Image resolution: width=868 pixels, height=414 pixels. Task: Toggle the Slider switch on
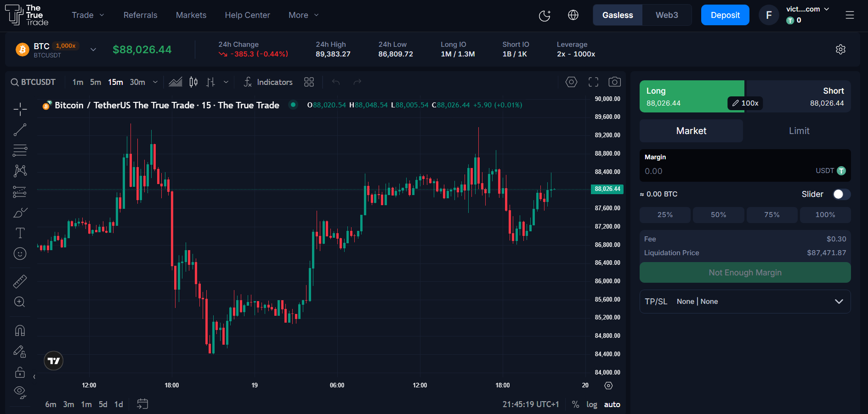[841, 194]
